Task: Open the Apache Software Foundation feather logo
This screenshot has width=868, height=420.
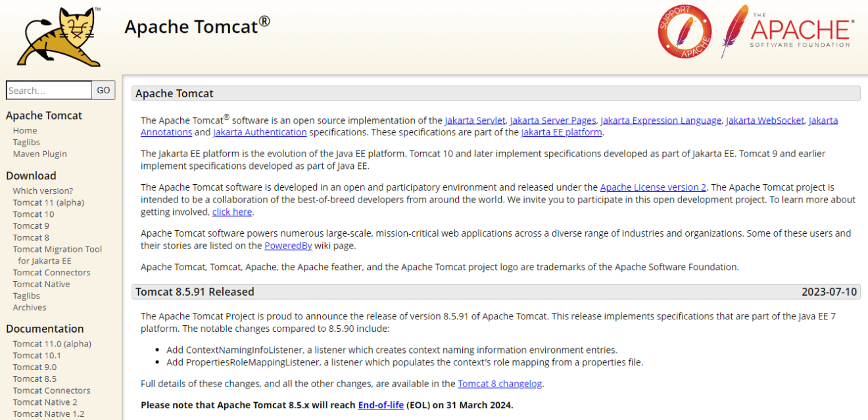Action: [x=788, y=31]
